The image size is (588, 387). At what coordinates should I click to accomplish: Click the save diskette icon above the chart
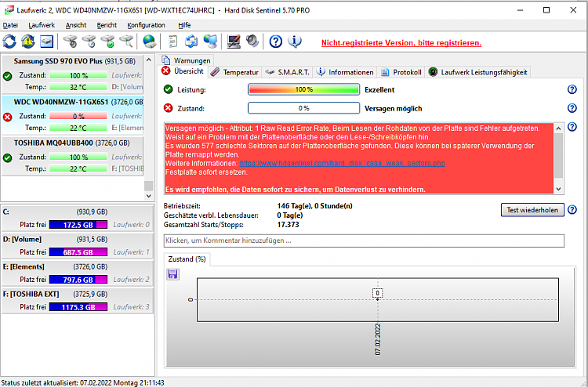coord(173,274)
